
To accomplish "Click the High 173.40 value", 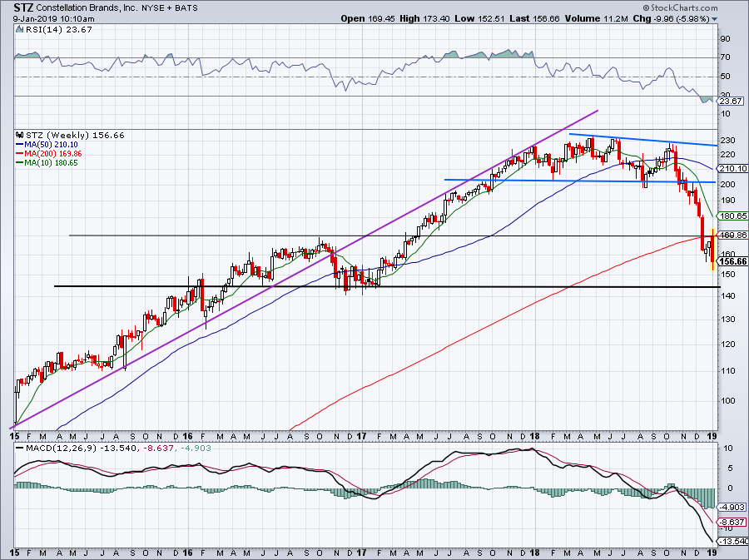I will click(425, 18).
